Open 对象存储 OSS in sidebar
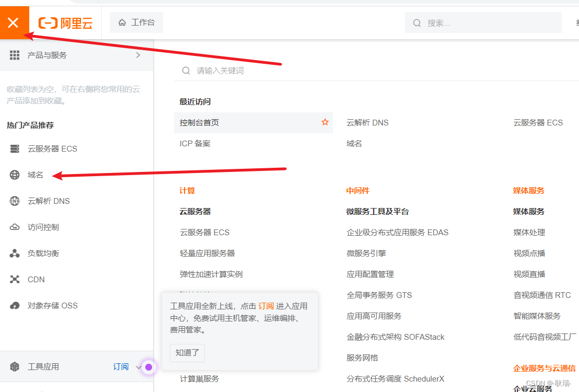The height and width of the screenshot is (392, 579). click(52, 306)
